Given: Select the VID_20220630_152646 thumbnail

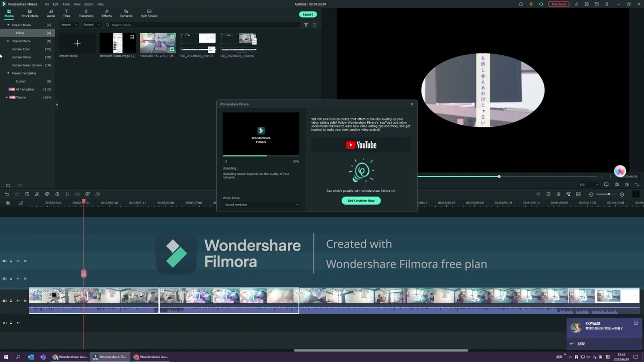Looking at the screenshot, I should [238, 43].
